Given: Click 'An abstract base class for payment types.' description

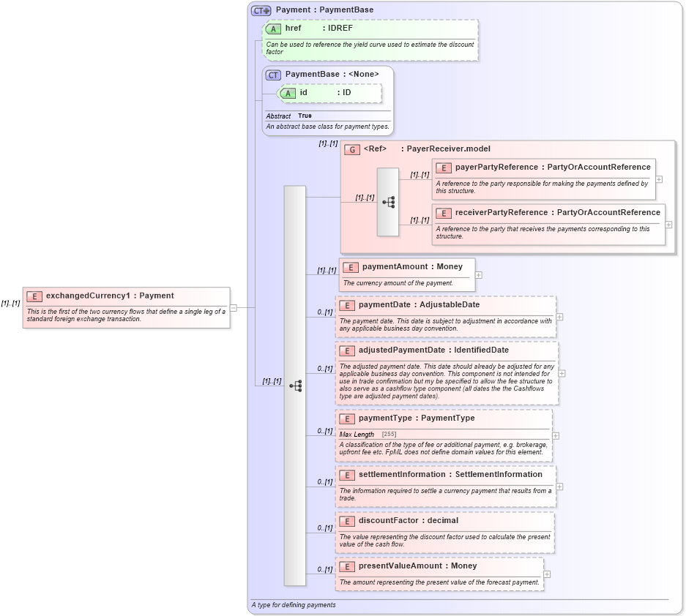Looking at the screenshot, I should click(x=328, y=127).
